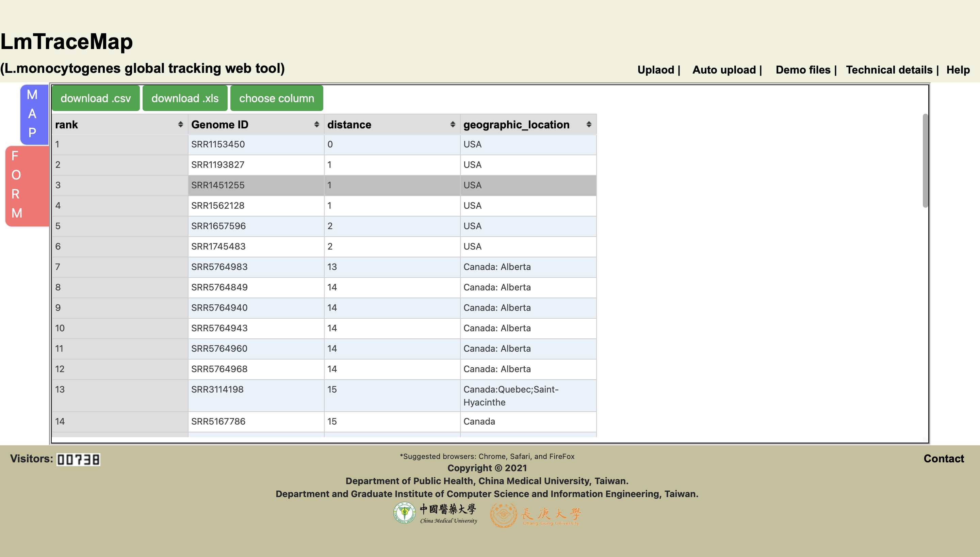The width and height of the screenshot is (980, 557).
Task: Sort by geographic_location column arrows
Action: pyautogui.click(x=589, y=124)
